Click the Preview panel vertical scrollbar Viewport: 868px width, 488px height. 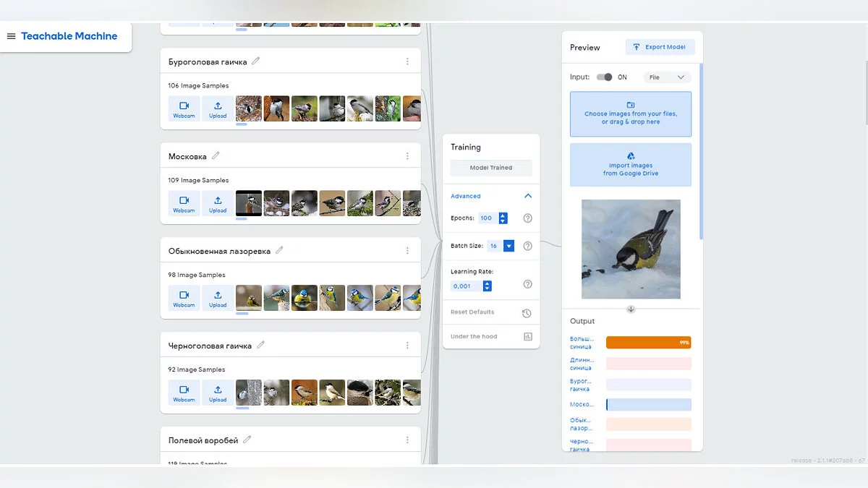[701, 152]
